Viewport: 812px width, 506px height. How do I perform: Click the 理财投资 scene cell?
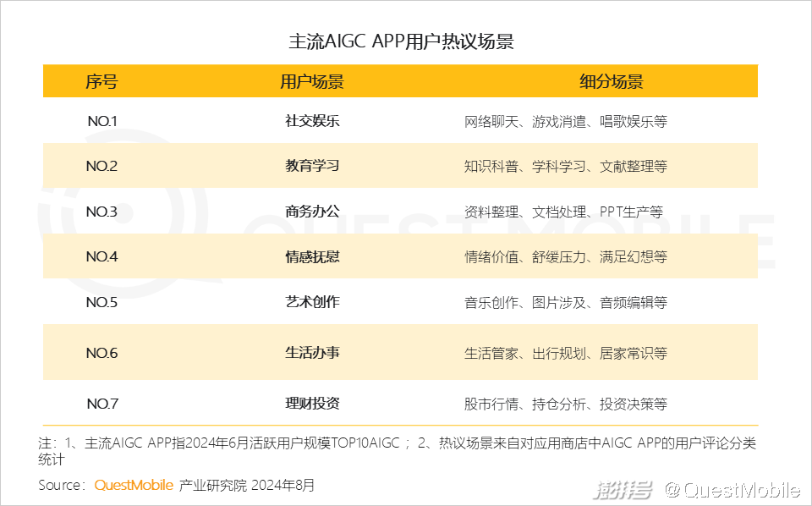pos(311,404)
